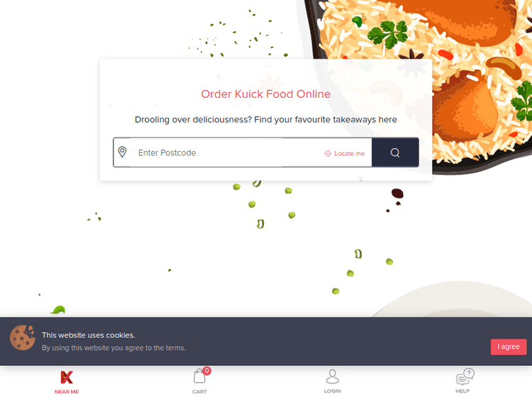Open the shopping bag Cart icon
Viewport: 532px width, 399px height.
(x=199, y=376)
